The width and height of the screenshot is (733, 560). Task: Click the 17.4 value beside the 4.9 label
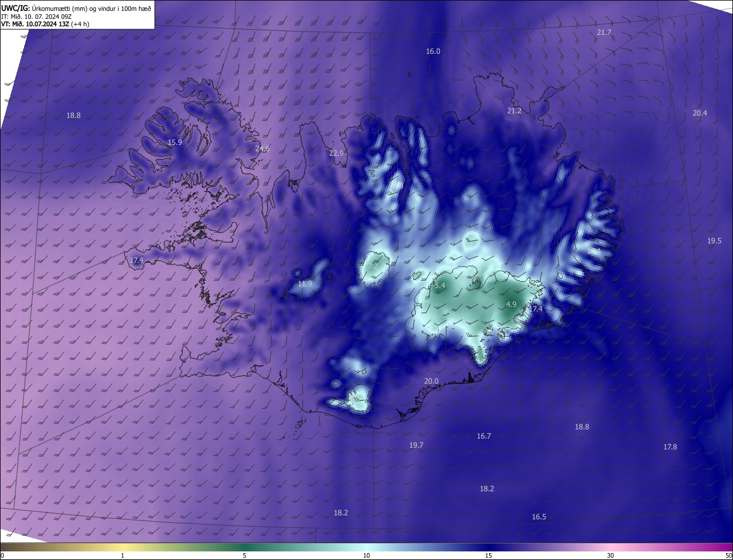(535, 309)
